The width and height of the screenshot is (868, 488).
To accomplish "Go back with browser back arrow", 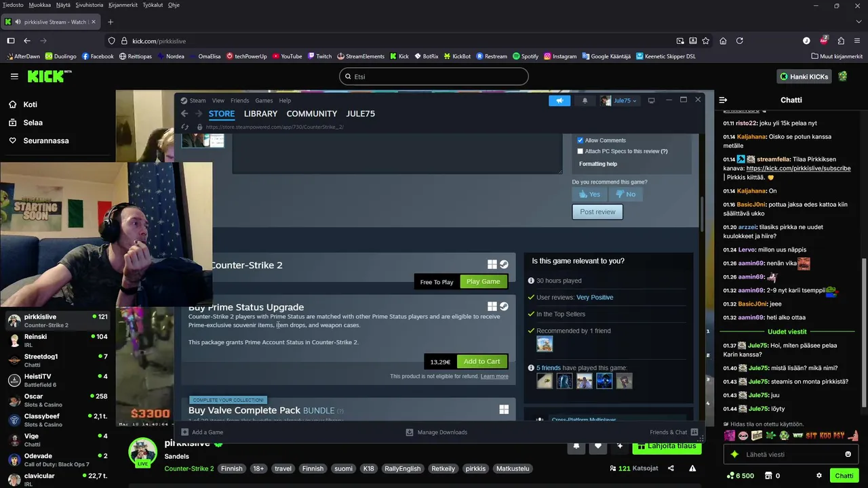I will tap(27, 41).
